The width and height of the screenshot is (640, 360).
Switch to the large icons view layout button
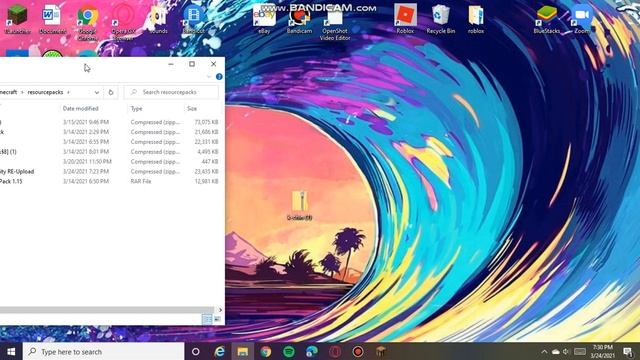[x=217, y=319]
